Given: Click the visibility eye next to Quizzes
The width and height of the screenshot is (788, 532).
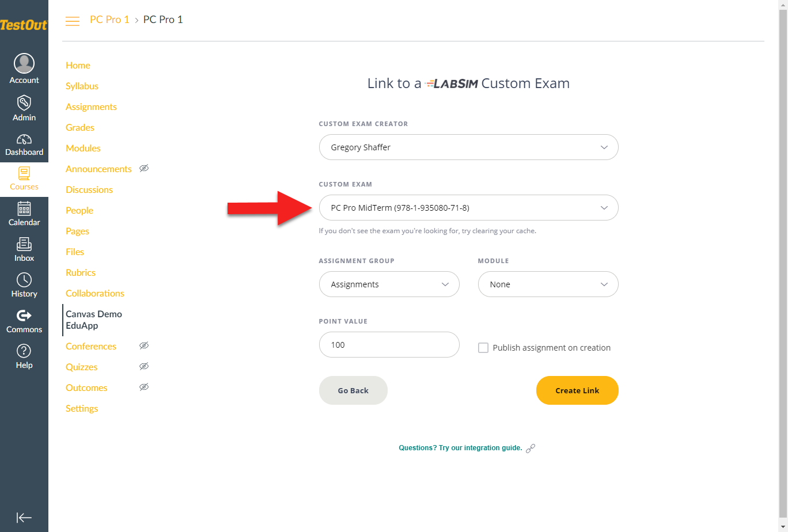Looking at the screenshot, I should click(144, 366).
